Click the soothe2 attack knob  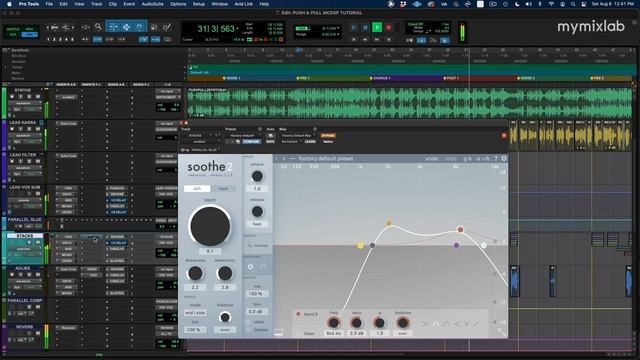coord(257,176)
